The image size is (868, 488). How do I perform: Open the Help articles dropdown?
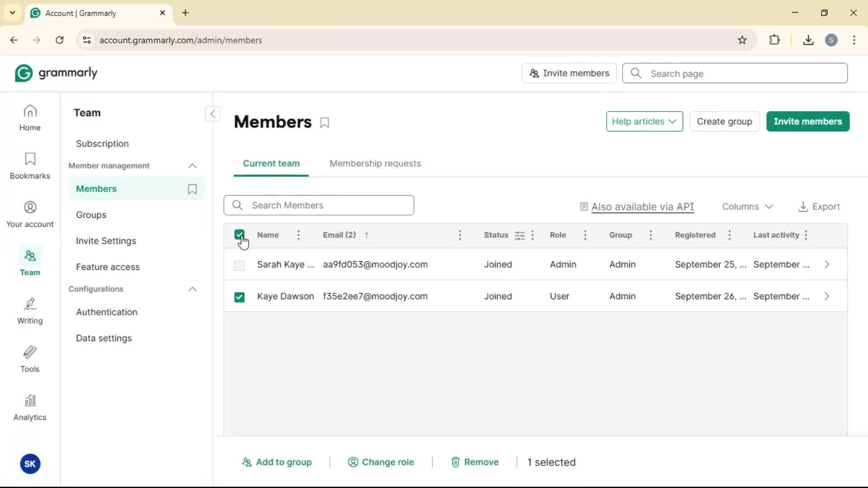click(x=644, y=122)
